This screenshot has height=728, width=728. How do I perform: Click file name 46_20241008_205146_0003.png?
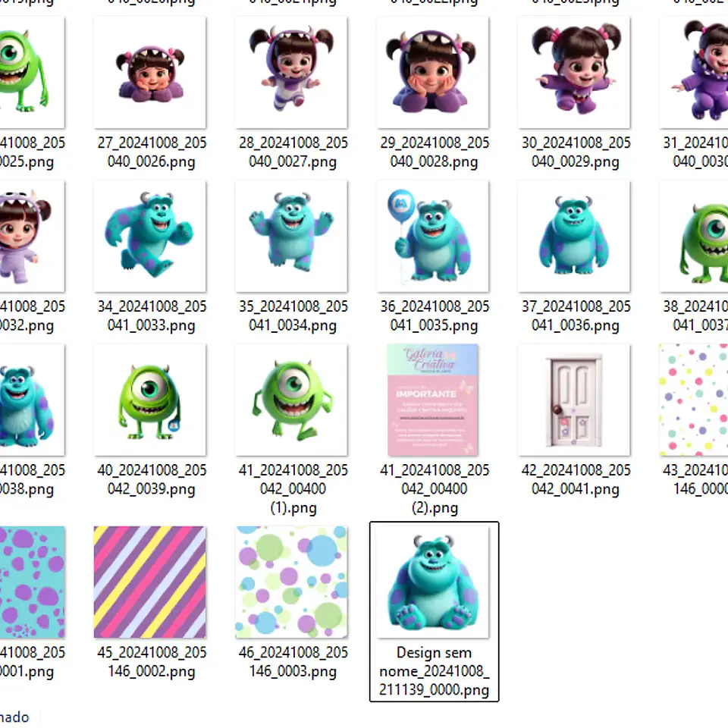293,661
